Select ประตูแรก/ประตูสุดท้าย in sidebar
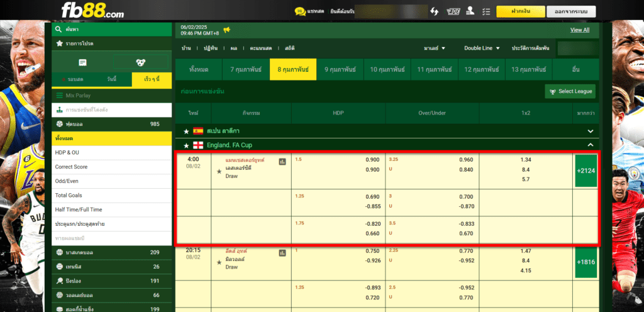 click(x=112, y=224)
